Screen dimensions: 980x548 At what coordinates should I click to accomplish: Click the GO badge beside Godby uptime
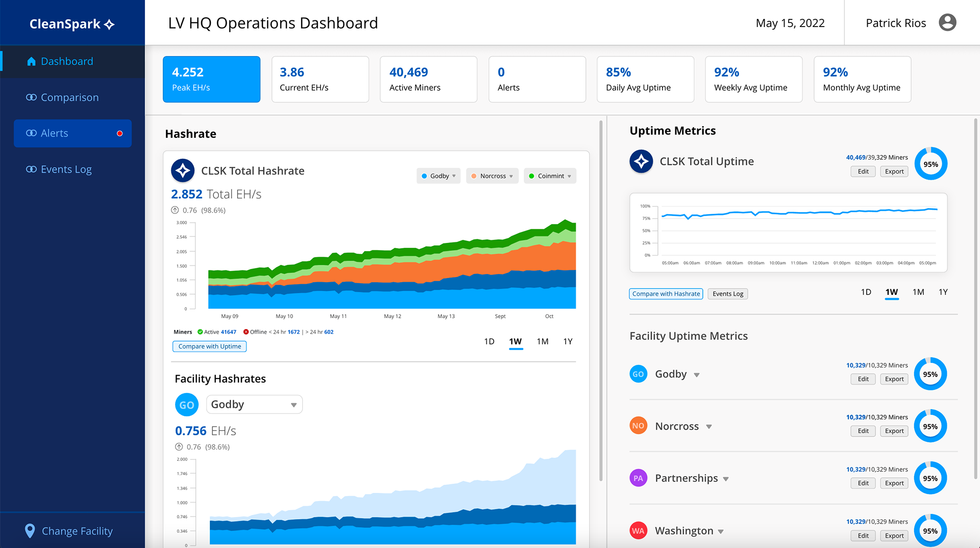(638, 374)
